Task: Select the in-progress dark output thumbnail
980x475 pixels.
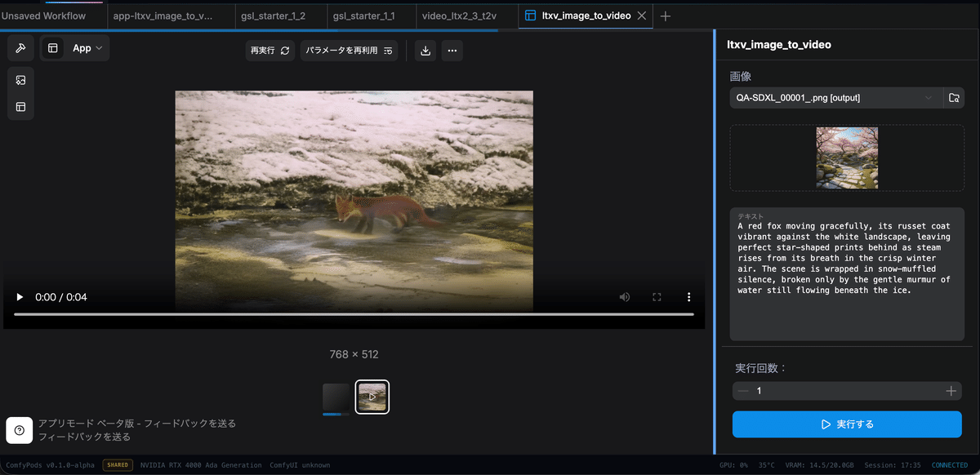Action: click(336, 397)
